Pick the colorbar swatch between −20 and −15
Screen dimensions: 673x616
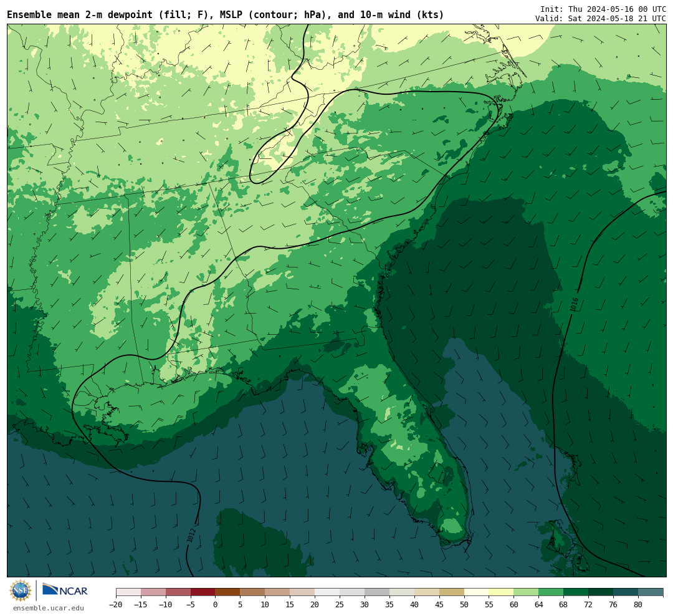128,592
